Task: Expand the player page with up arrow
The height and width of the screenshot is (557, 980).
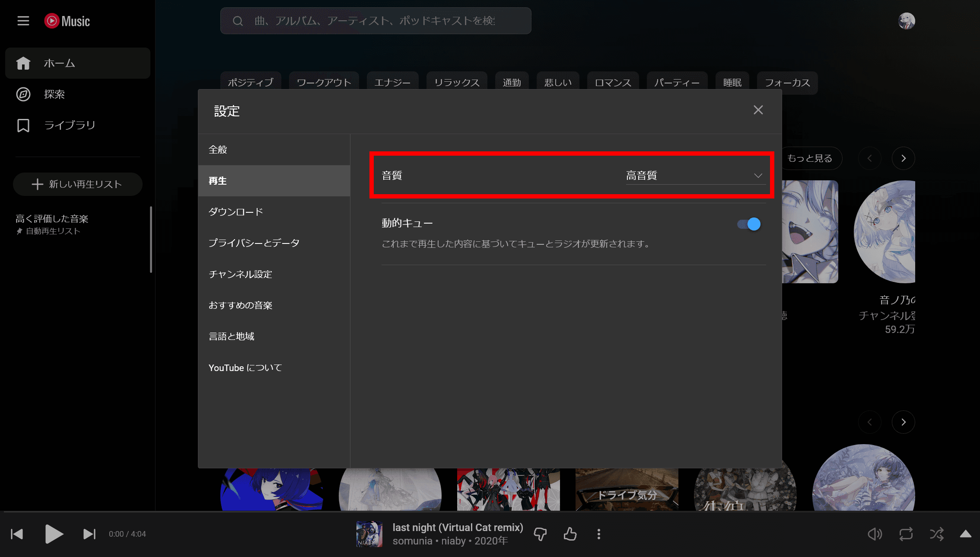Action: click(x=966, y=534)
